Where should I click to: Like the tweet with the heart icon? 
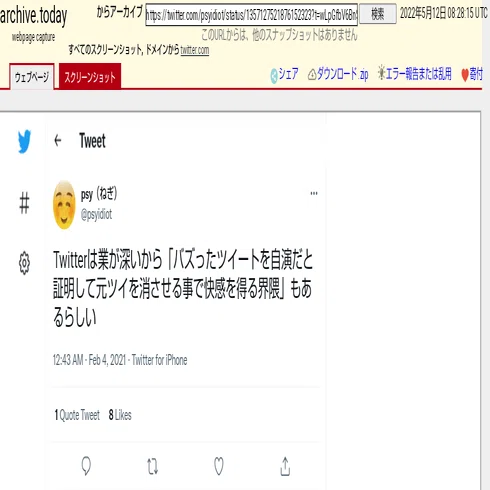click(x=219, y=466)
